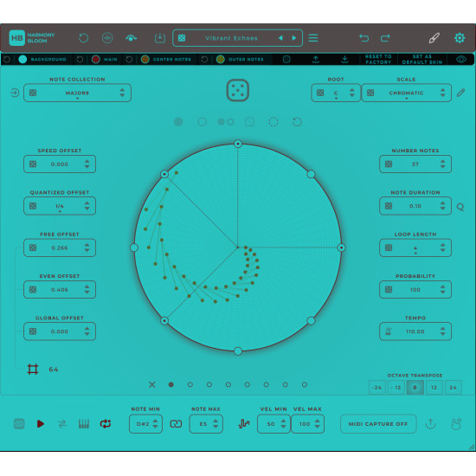Click the hand drag MIDI icon
Viewport: 476px width, 476px height.
pos(456,424)
